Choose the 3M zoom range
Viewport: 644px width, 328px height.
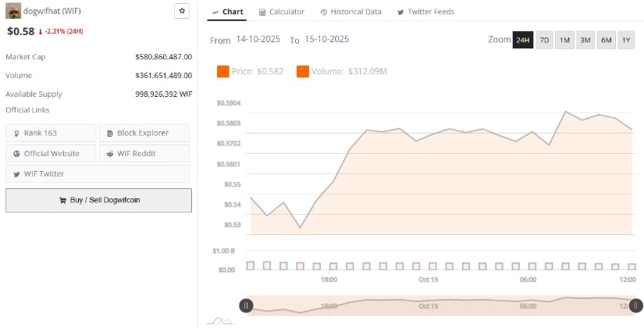pyautogui.click(x=585, y=40)
